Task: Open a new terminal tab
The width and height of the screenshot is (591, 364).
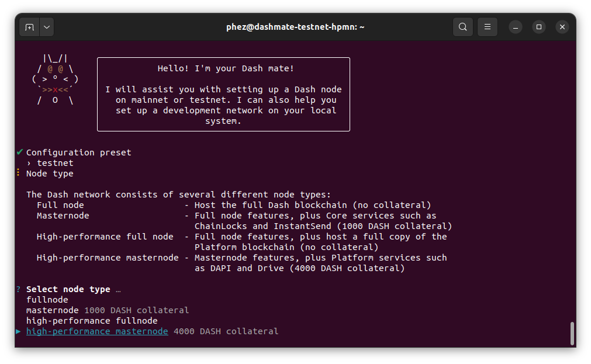Action: 29,27
